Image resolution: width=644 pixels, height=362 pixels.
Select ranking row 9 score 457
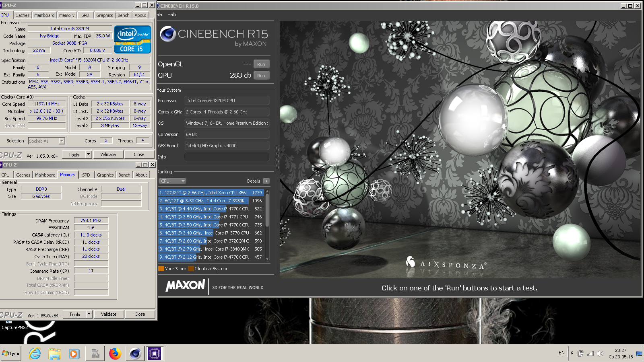point(211,257)
